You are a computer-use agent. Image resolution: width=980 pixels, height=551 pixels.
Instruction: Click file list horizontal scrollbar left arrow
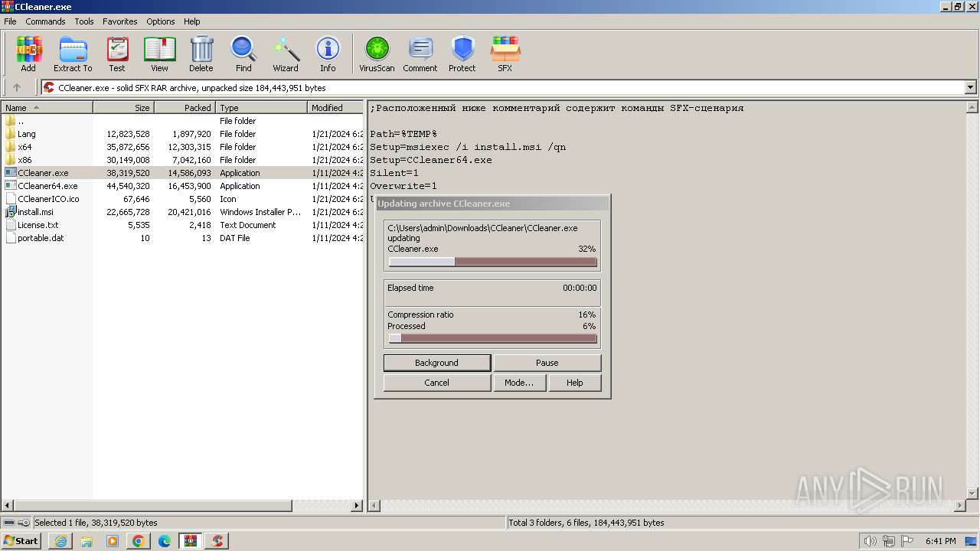click(8, 506)
